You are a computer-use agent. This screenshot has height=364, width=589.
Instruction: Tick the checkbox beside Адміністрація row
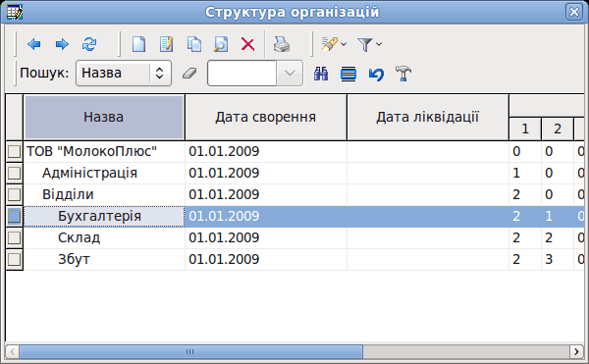coord(15,173)
